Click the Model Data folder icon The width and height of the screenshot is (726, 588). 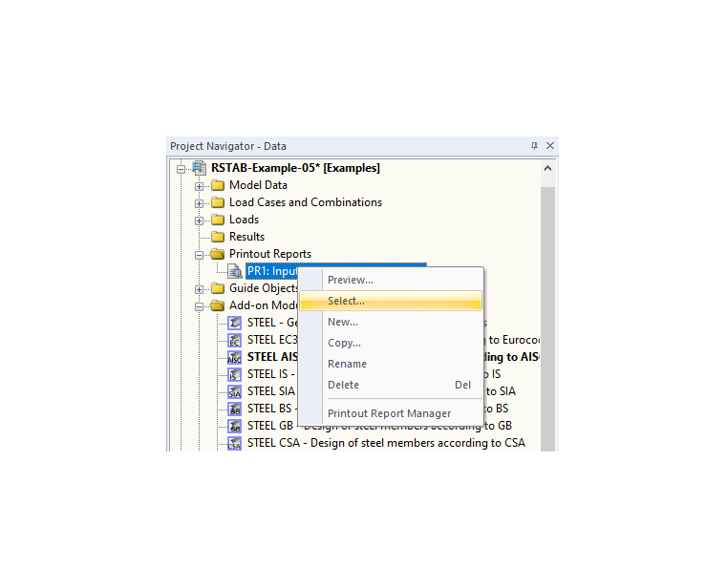pyautogui.click(x=218, y=185)
